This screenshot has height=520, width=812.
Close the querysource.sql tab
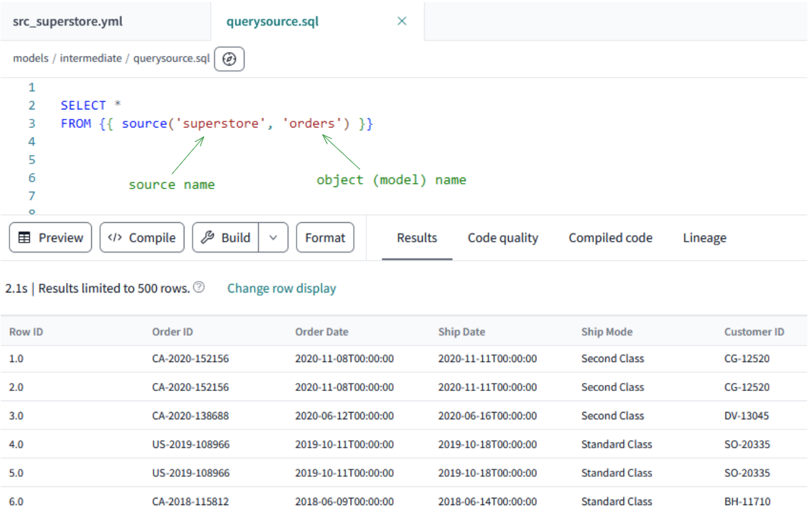pyautogui.click(x=402, y=21)
